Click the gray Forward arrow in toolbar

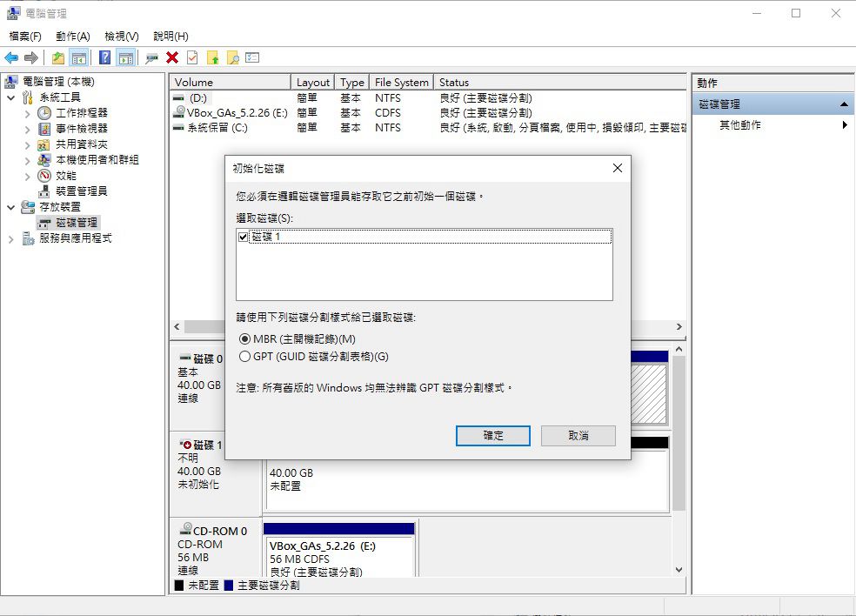click(x=31, y=58)
